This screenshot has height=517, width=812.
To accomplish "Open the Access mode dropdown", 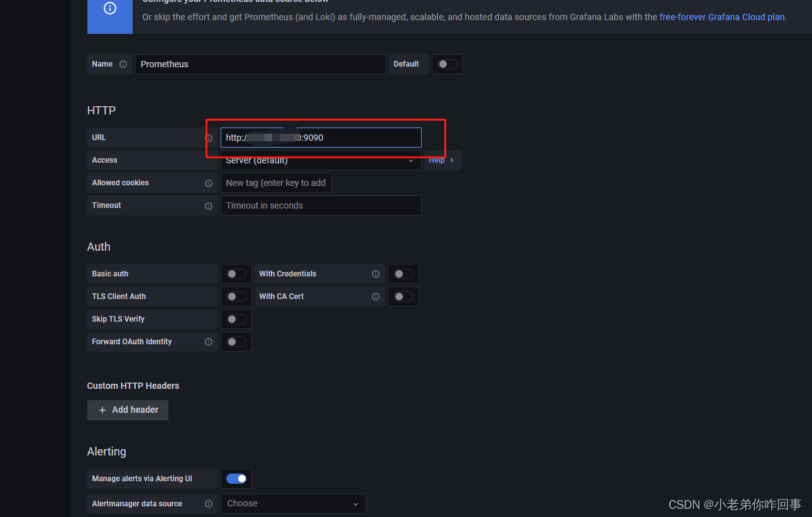I will coord(321,160).
